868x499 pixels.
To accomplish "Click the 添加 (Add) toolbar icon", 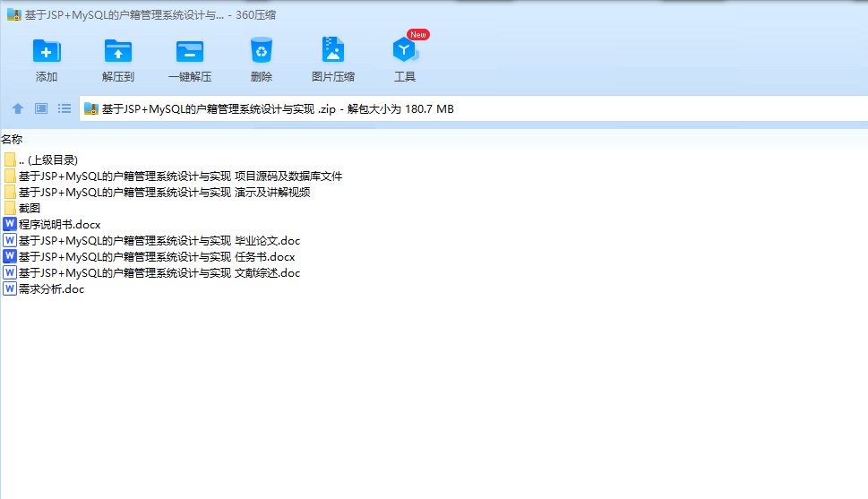I will [x=47, y=51].
